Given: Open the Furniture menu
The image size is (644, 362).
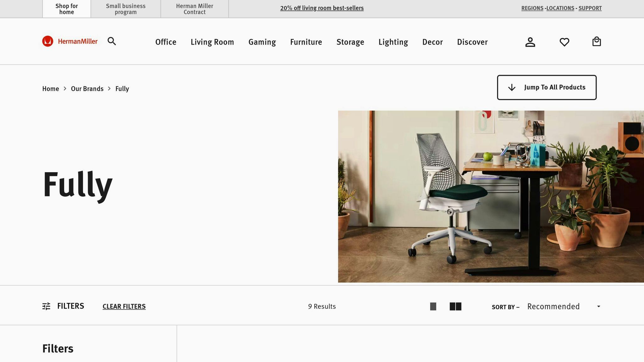Looking at the screenshot, I should [x=306, y=42].
